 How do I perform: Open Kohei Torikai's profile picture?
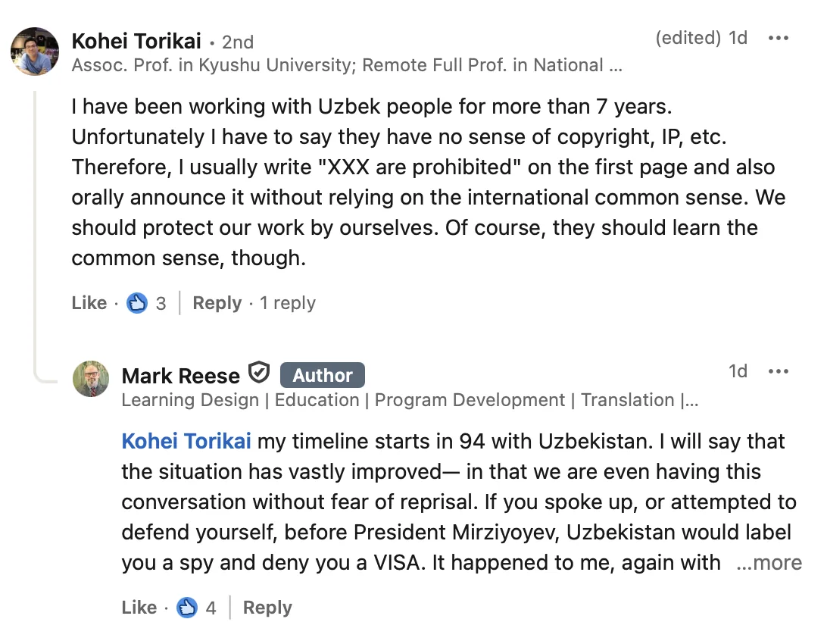pos(35,52)
